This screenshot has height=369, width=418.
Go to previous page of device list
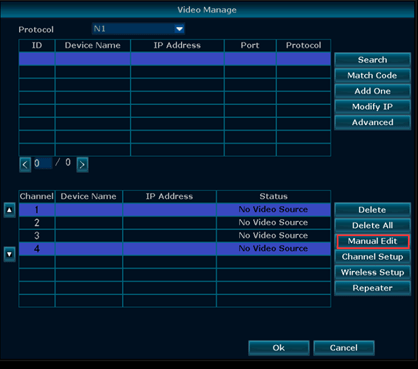click(x=25, y=164)
